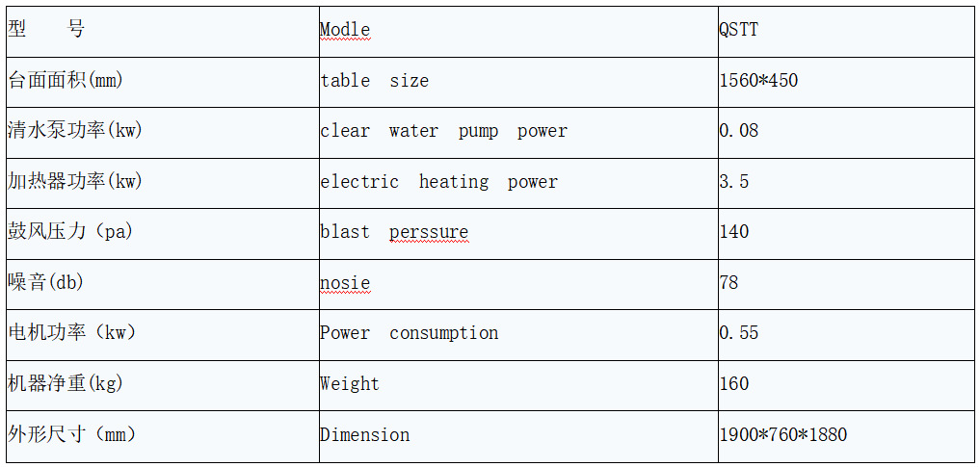Image resolution: width=980 pixels, height=467 pixels.
Task: Click the "台面面积(mm)" Chinese label
Action: 66,81
